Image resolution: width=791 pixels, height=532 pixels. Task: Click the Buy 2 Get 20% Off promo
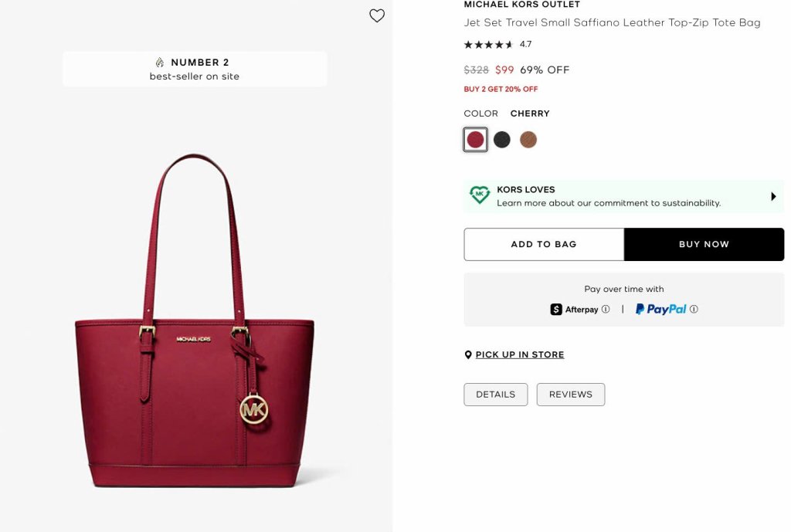[501, 90]
